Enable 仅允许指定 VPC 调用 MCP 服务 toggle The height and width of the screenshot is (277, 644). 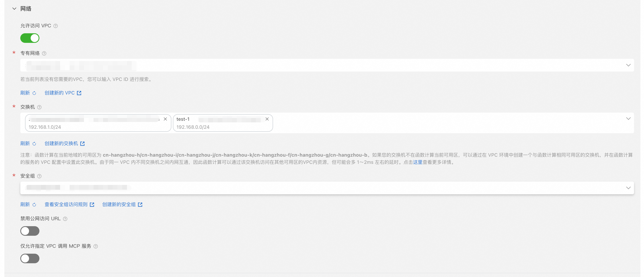tap(30, 258)
